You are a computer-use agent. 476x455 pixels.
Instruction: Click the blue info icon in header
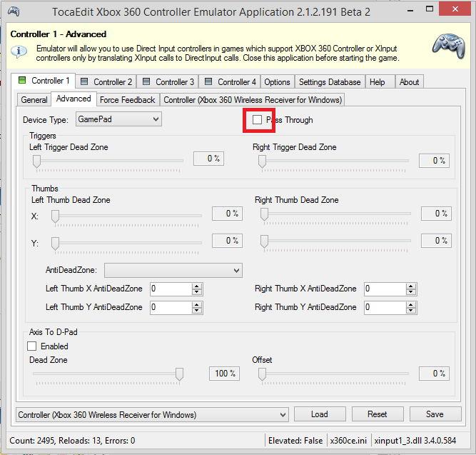click(x=19, y=51)
